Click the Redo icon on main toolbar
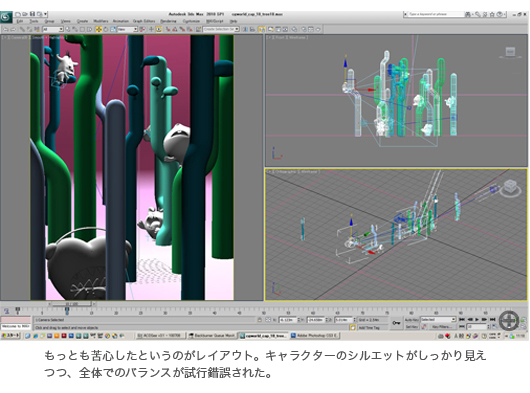The width and height of the screenshot is (530, 393). pos(13,29)
